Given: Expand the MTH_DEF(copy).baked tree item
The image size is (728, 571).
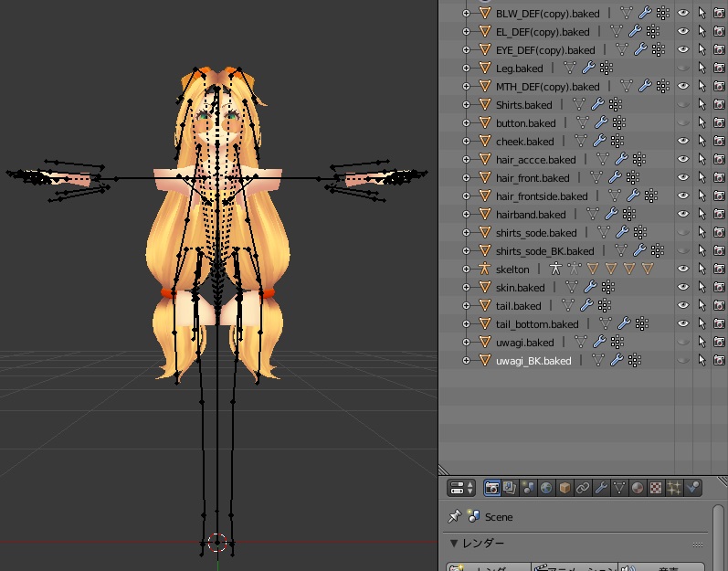Looking at the screenshot, I should click(466, 87).
